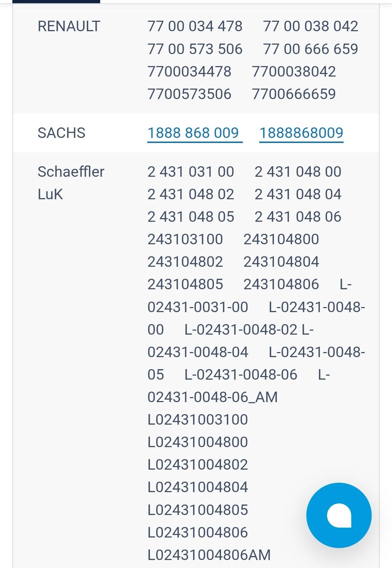
Task: Tap the Schaeffler LuK brand label
Action: point(71,183)
